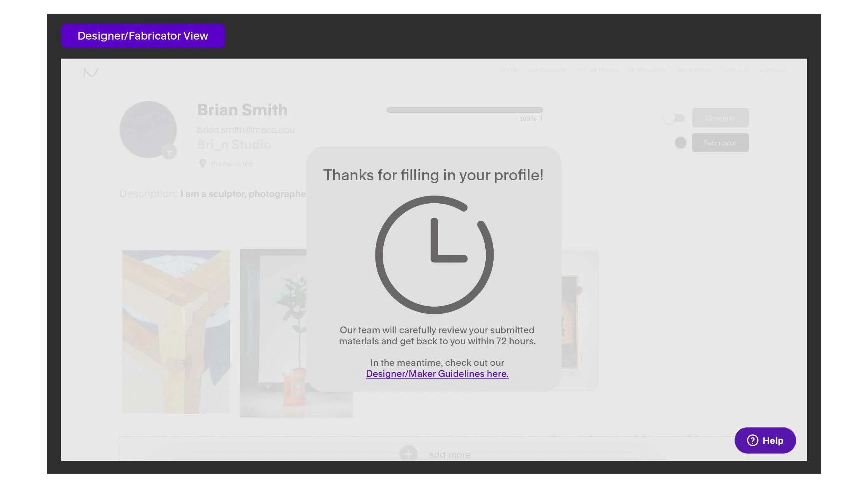Click the plus badge on profile avatar

169,152
